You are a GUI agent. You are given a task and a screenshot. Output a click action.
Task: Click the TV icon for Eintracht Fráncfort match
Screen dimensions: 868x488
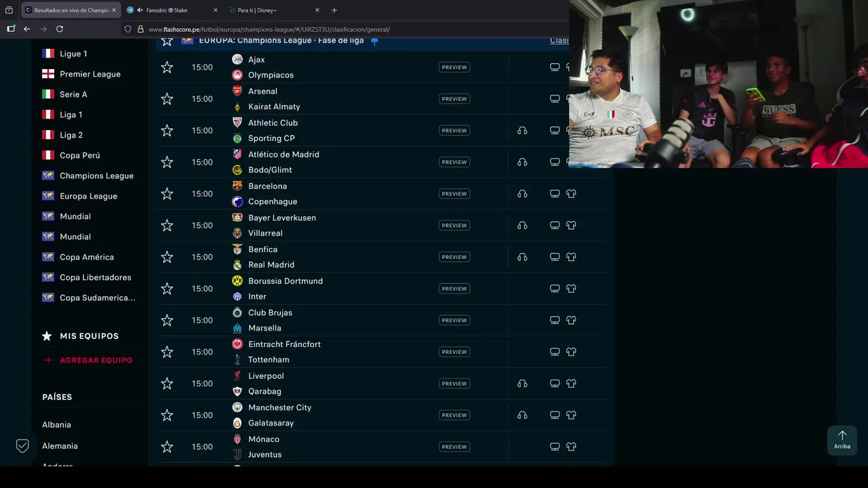point(555,352)
